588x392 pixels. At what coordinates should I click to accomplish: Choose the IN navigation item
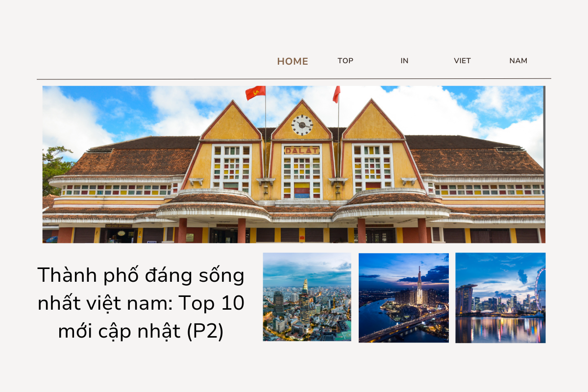[x=404, y=61]
